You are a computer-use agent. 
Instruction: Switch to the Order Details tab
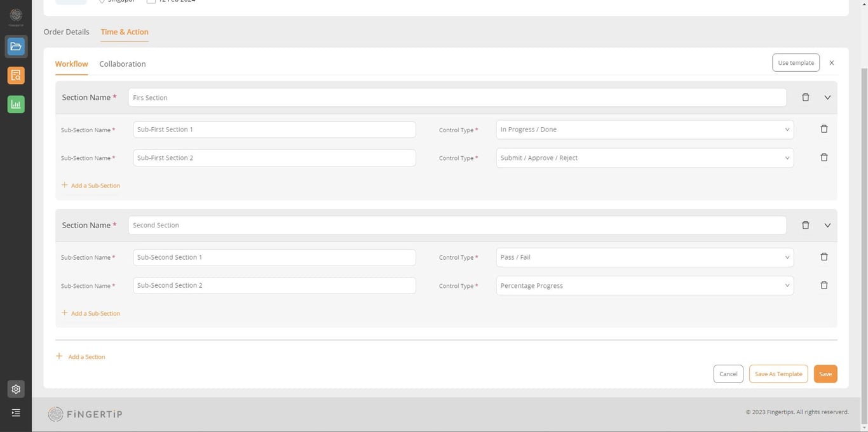pos(66,32)
